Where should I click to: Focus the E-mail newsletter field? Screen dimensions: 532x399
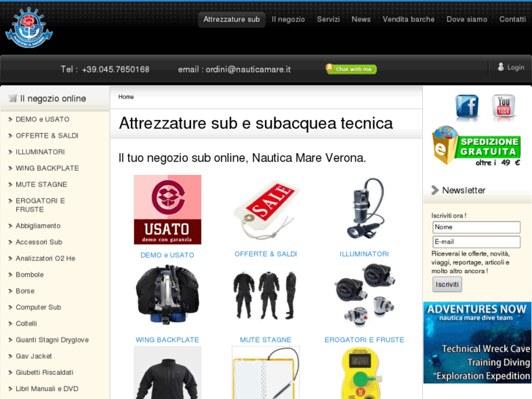pyautogui.click(x=476, y=242)
